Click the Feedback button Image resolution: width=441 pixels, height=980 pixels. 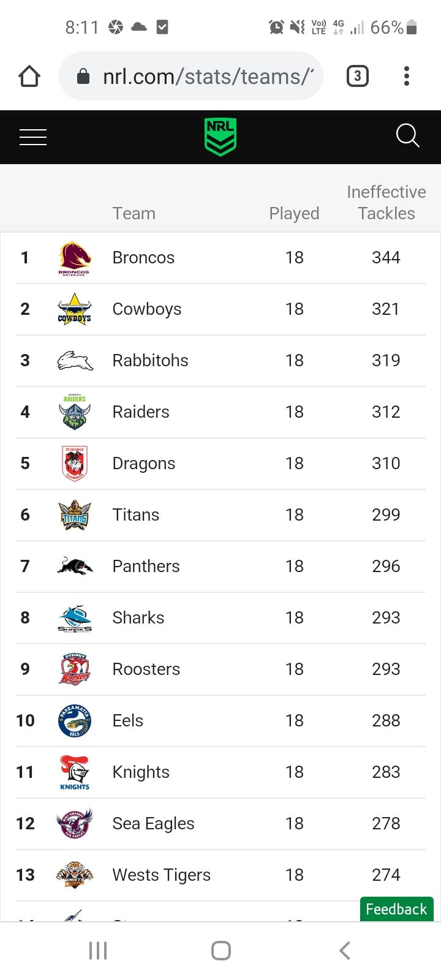tap(396, 909)
